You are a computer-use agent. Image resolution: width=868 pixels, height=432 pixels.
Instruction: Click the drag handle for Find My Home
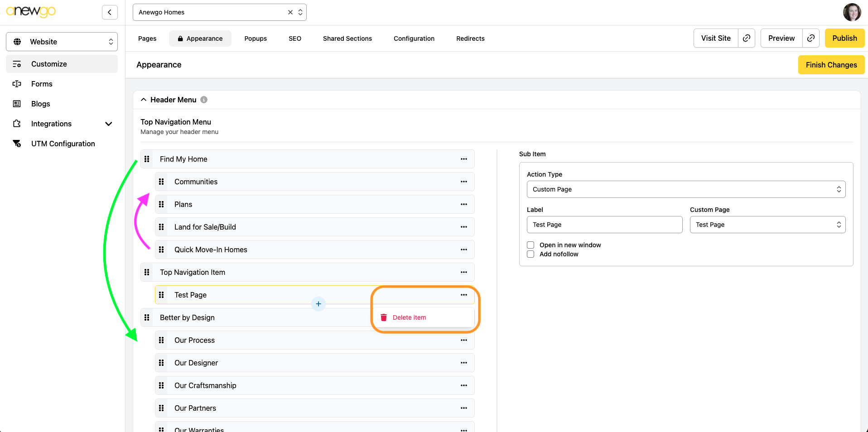tap(147, 159)
